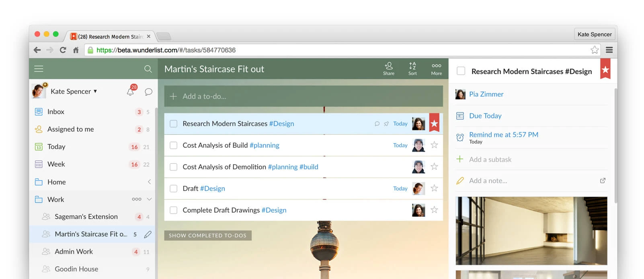
Task: Select the Admin Work list
Action: point(92,252)
